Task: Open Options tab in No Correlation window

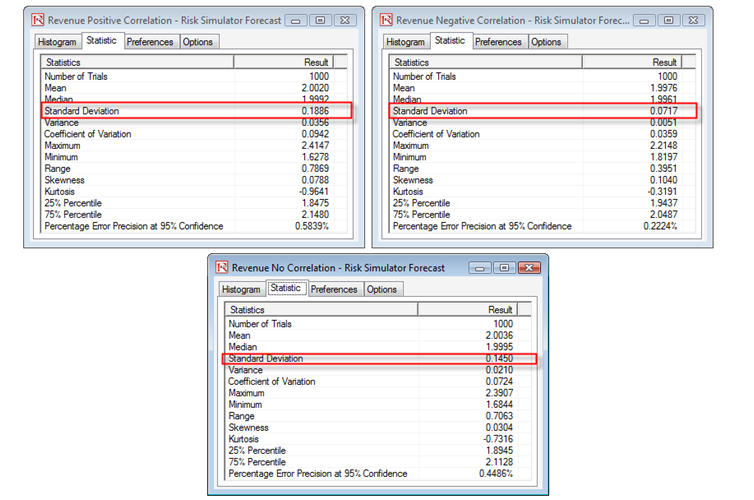Action: click(x=382, y=290)
